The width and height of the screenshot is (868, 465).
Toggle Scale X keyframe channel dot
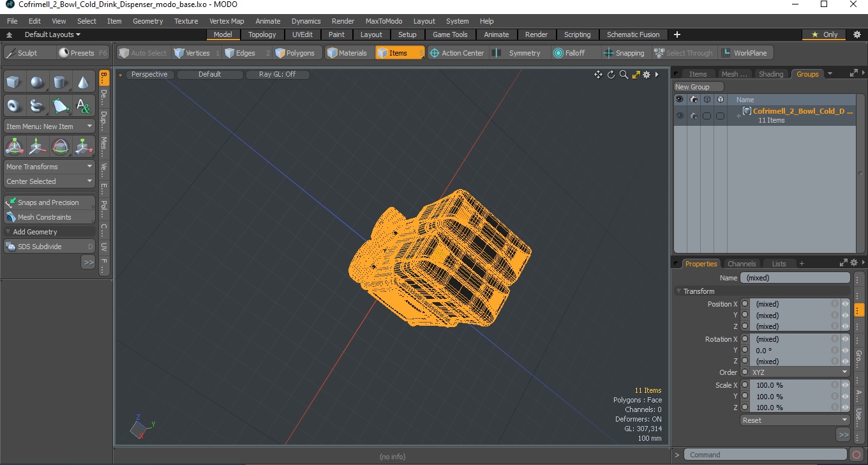coord(745,385)
